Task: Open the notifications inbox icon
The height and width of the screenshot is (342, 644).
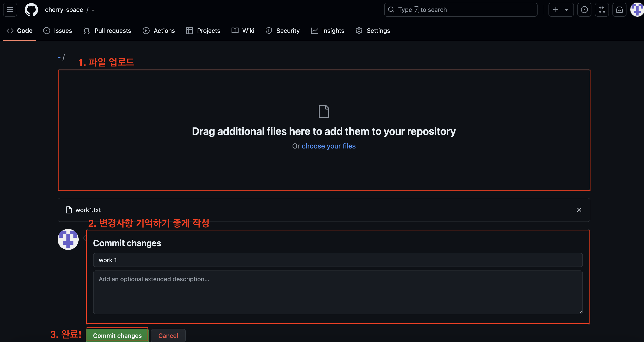Action: pos(619,10)
